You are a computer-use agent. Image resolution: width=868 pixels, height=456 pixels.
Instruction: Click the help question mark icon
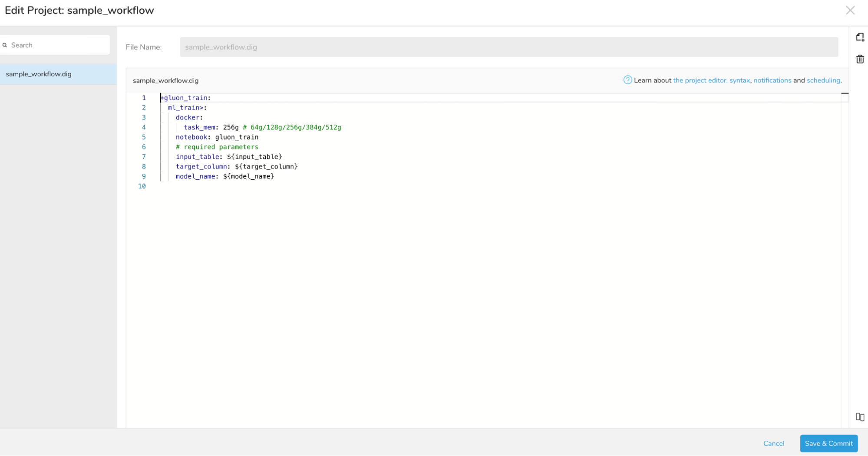click(x=627, y=80)
